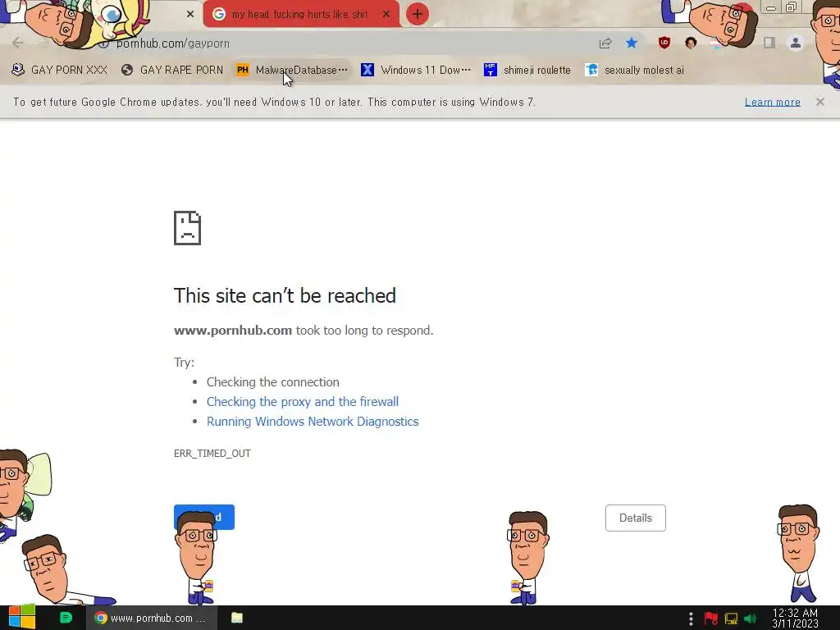Image resolution: width=840 pixels, height=630 pixels.
Task: Expand the system tray overflow dots
Action: (691, 619)
